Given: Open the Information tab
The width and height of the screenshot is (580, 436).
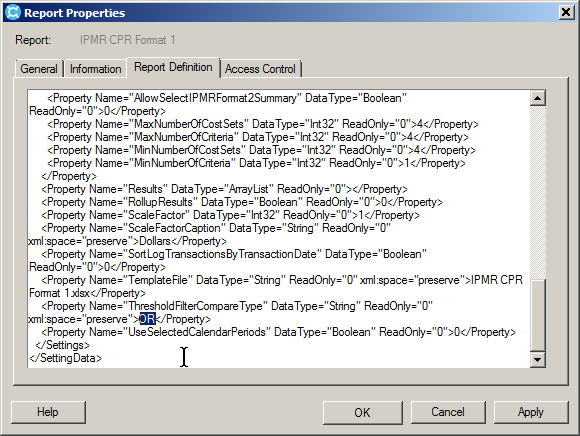Looking at the screenshot, I should pyautogui.click(x=95, y=69).
